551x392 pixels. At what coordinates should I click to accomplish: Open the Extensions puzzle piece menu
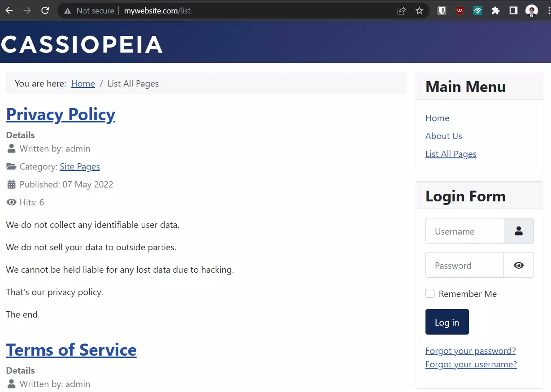[496, 11]
